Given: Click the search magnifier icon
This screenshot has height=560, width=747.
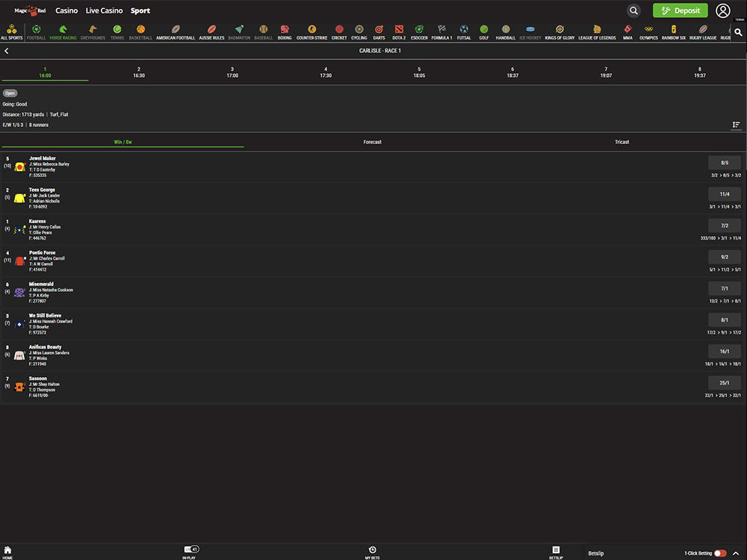Looking at the screenshot, I should click(633, 10).
